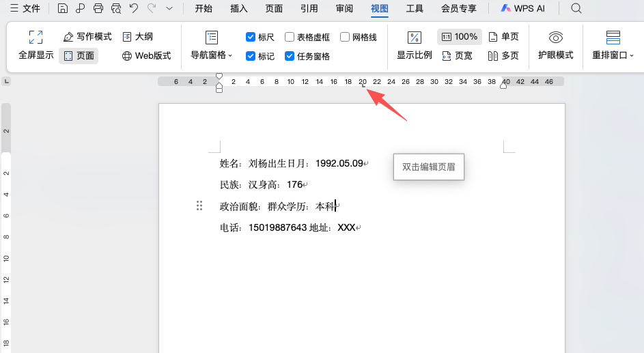Click the undo arrow icon
644x353 pixels.
pos(134,8)
